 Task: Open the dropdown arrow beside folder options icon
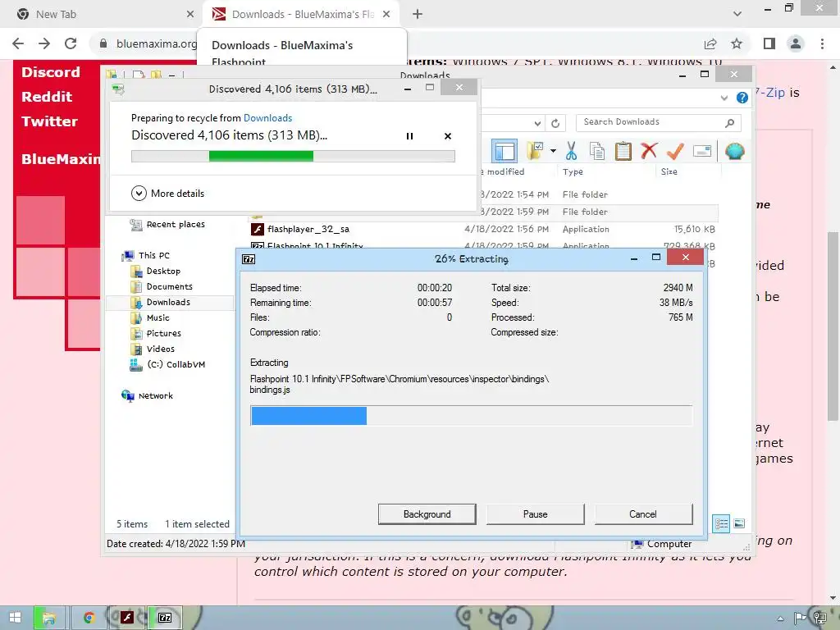click(x=553, y=152)
